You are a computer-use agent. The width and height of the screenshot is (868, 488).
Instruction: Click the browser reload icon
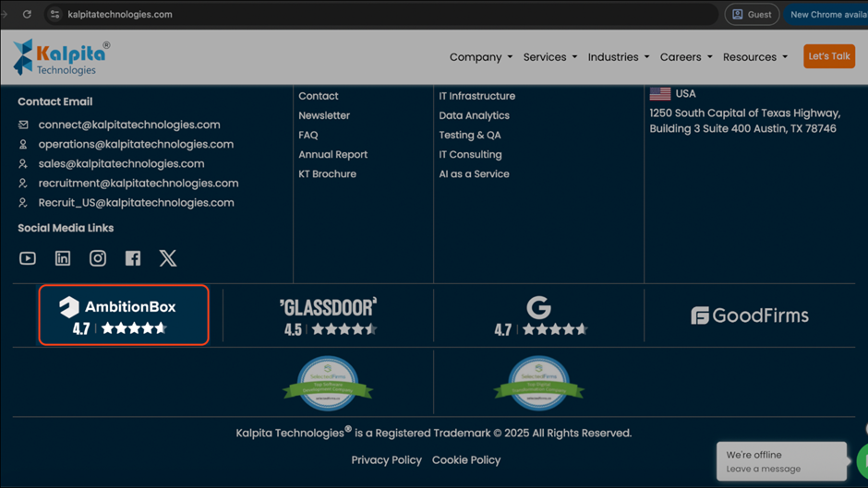[x=27, y=15]
